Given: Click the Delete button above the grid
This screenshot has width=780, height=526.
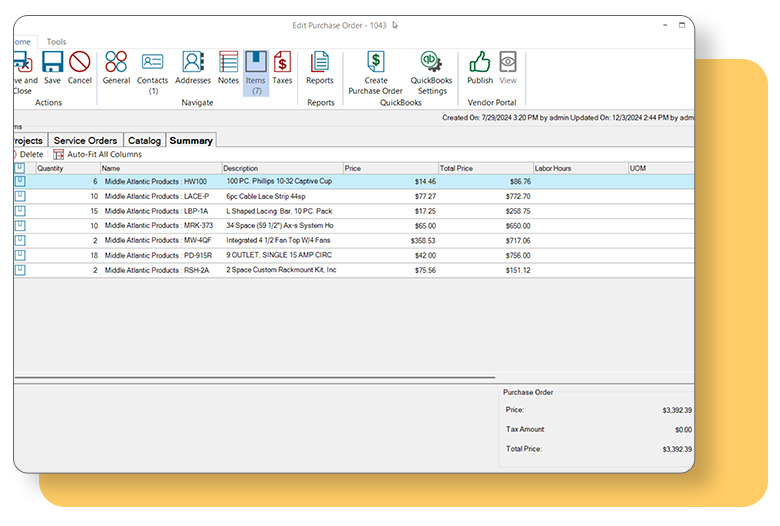Looking at the screenshot, I should [28, 154].
